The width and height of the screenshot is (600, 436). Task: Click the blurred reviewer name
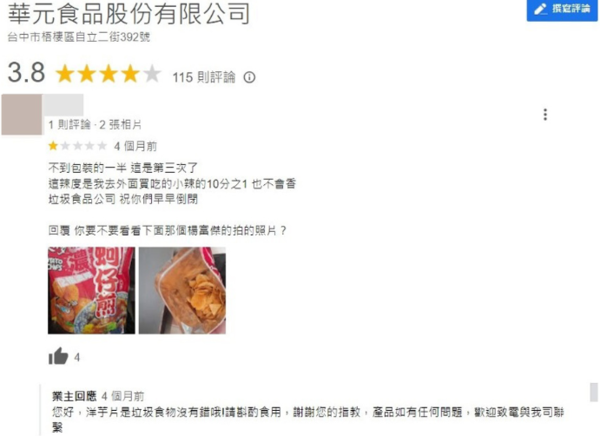(x=63, y=105)
